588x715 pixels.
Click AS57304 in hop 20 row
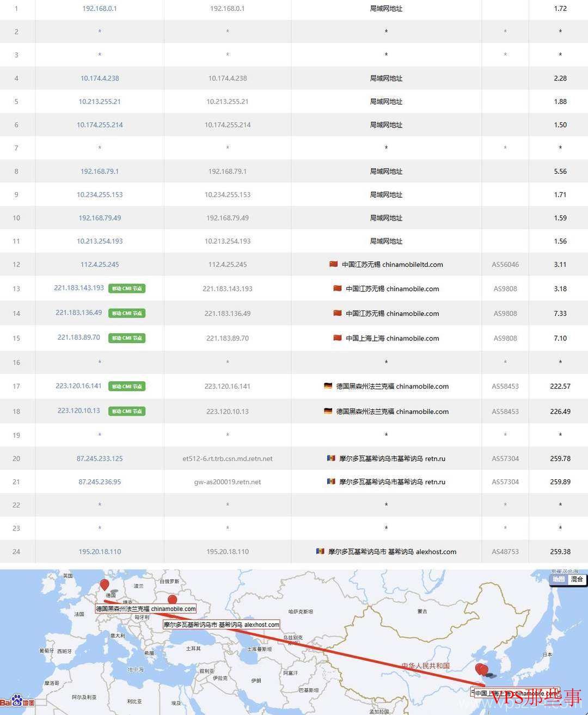[505, 459]
